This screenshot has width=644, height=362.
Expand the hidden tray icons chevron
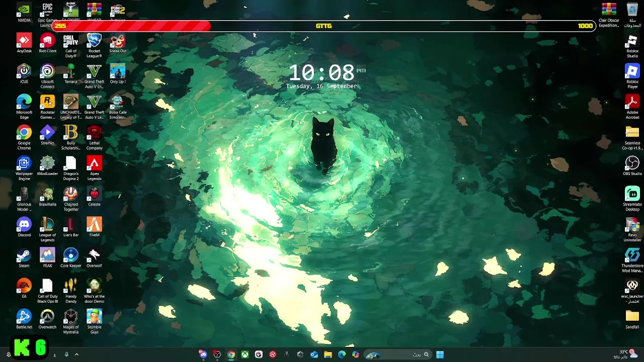coord(76,354)
